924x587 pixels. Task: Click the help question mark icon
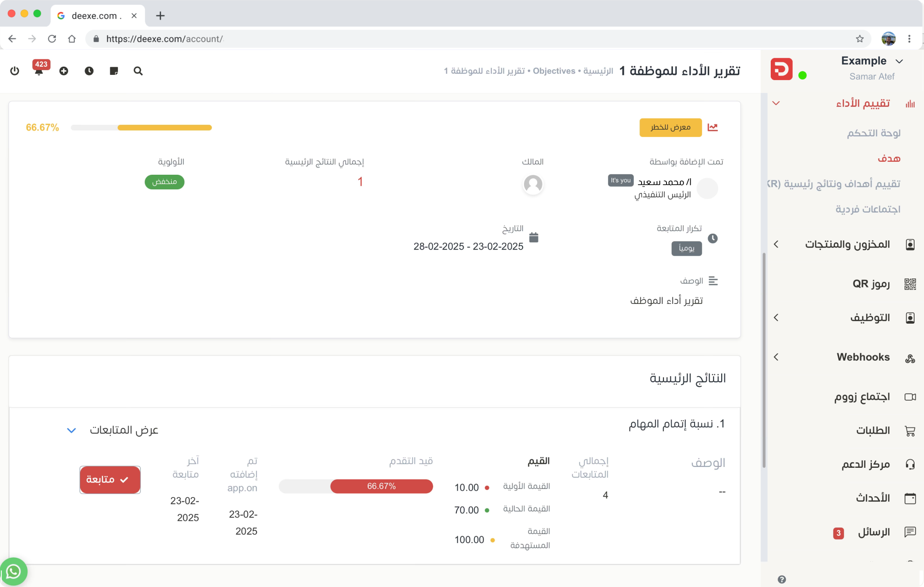pyautogui.click(x=782, y=579)
